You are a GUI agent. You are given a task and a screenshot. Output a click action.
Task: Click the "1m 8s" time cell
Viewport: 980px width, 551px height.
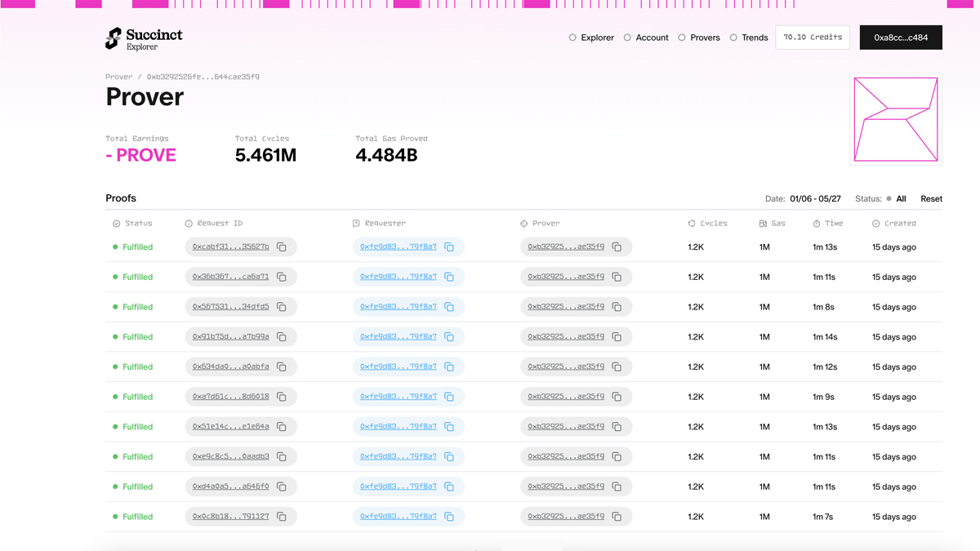click(823, 307)
